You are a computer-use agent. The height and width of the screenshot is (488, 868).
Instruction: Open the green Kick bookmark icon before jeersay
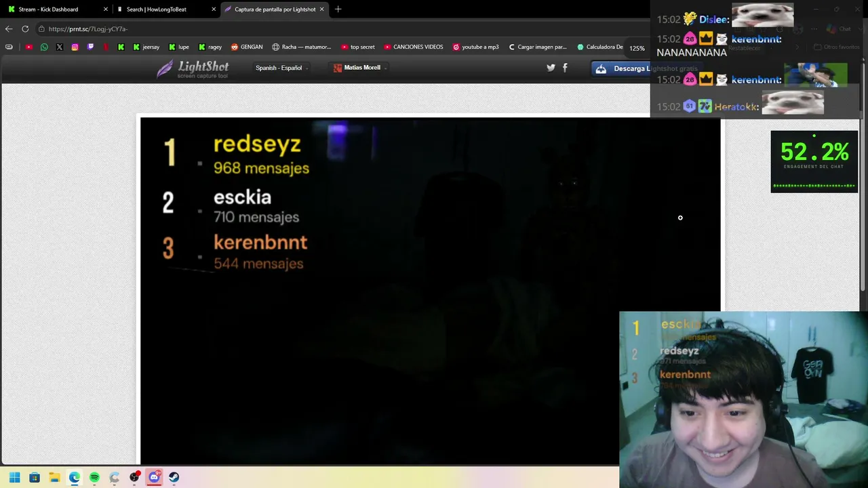click(x=121, y=47)
